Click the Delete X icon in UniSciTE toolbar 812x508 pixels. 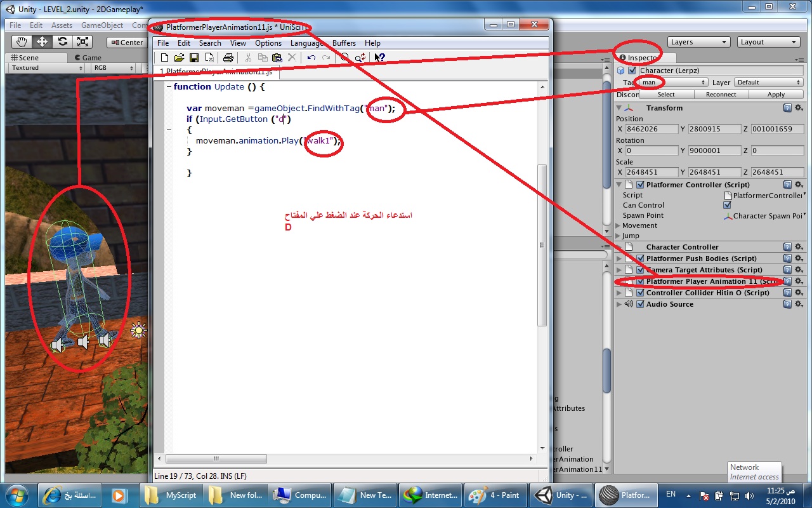tap(292, 58)
